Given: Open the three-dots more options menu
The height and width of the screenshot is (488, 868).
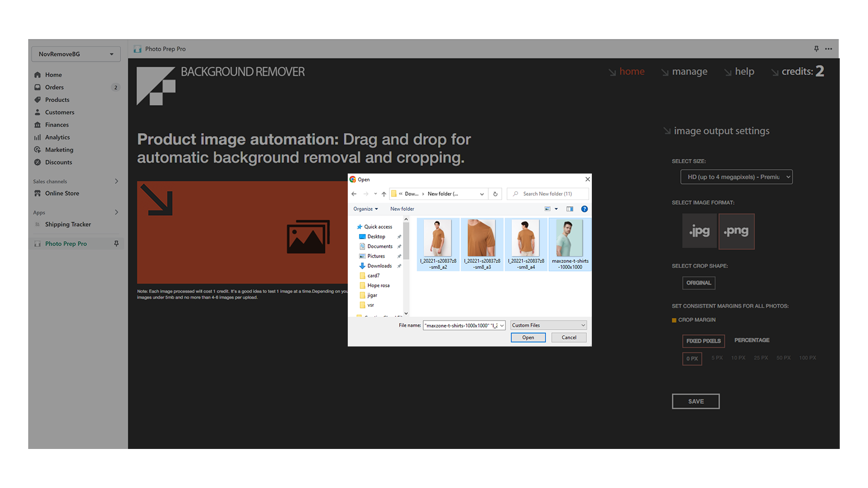Looking at the screenshot, I should 828,49.
